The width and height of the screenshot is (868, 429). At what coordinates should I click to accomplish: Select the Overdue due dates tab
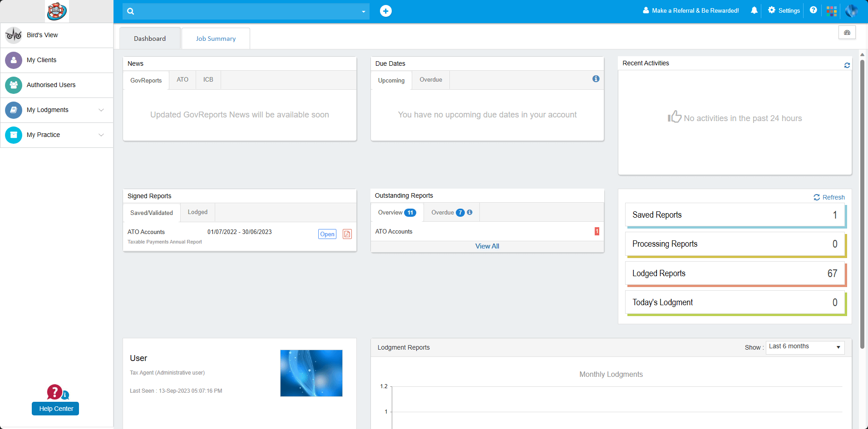431,80
